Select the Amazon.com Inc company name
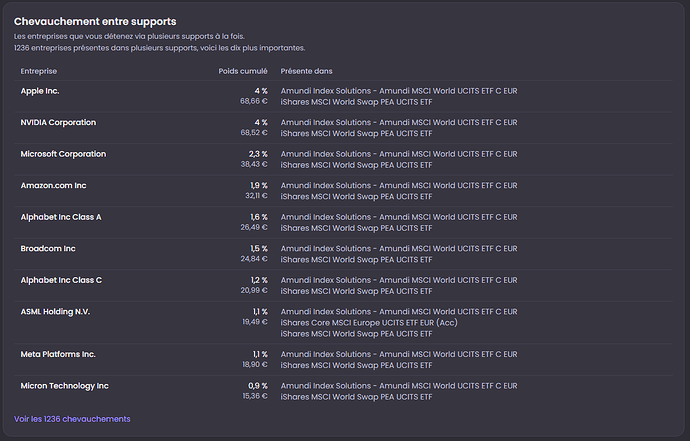 click(x=54, y=186)
